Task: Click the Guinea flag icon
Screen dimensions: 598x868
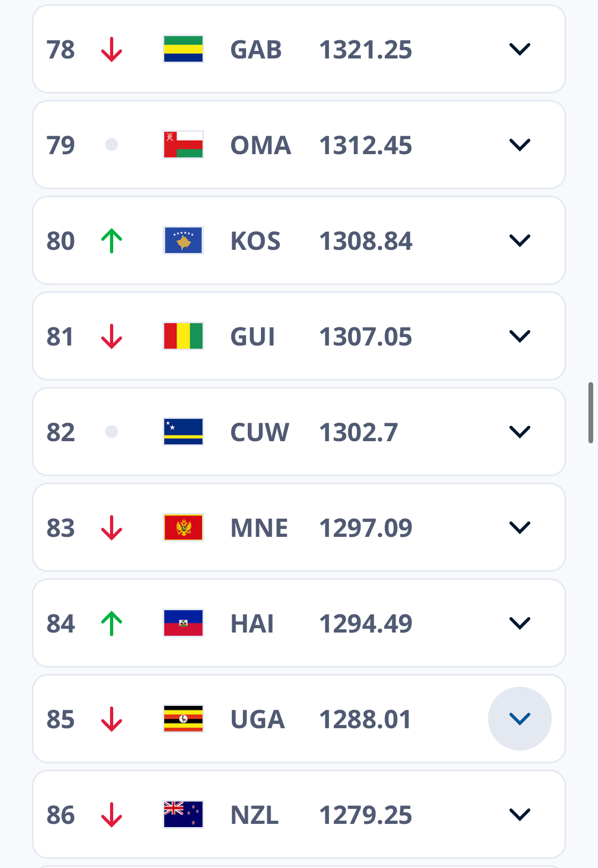Action: tap(183, 336)
